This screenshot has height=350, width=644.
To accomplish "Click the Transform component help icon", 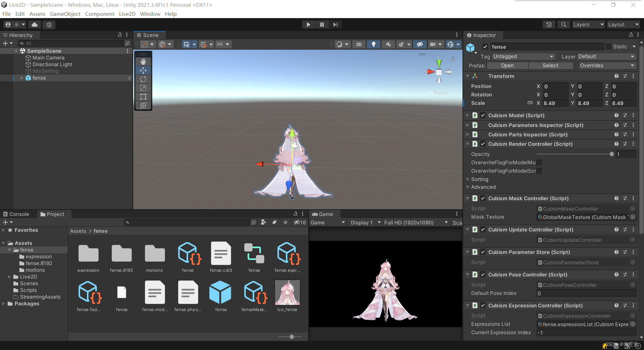I will point(616,76).
